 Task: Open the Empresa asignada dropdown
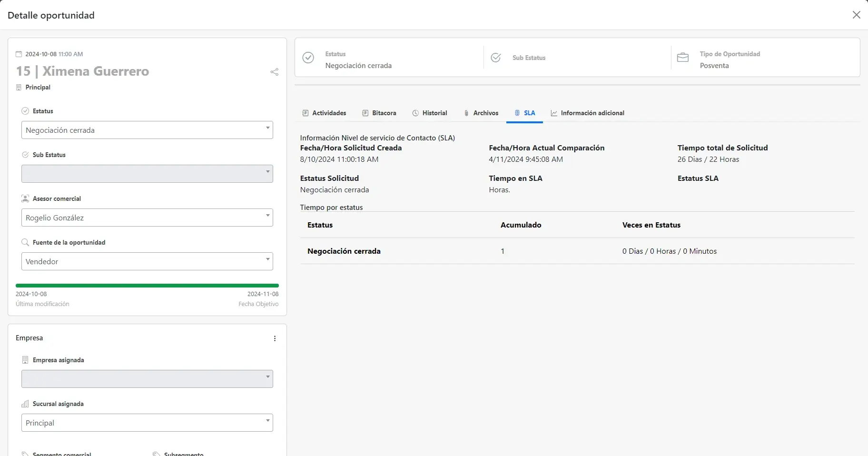(147, 379)
